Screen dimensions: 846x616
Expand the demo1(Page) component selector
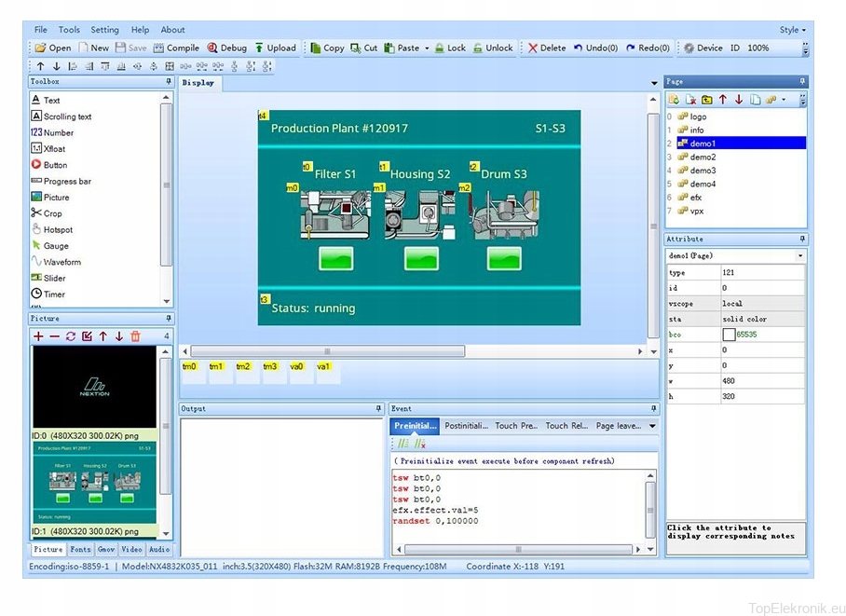(x=799, y=255)
